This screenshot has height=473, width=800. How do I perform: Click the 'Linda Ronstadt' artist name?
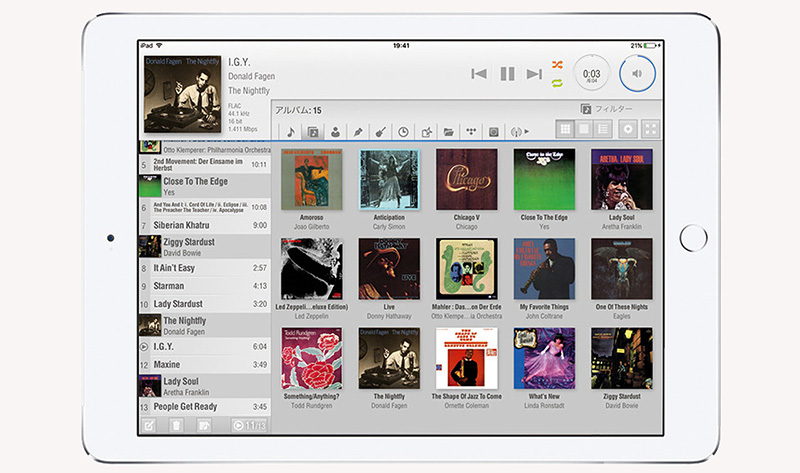[544, 406]
